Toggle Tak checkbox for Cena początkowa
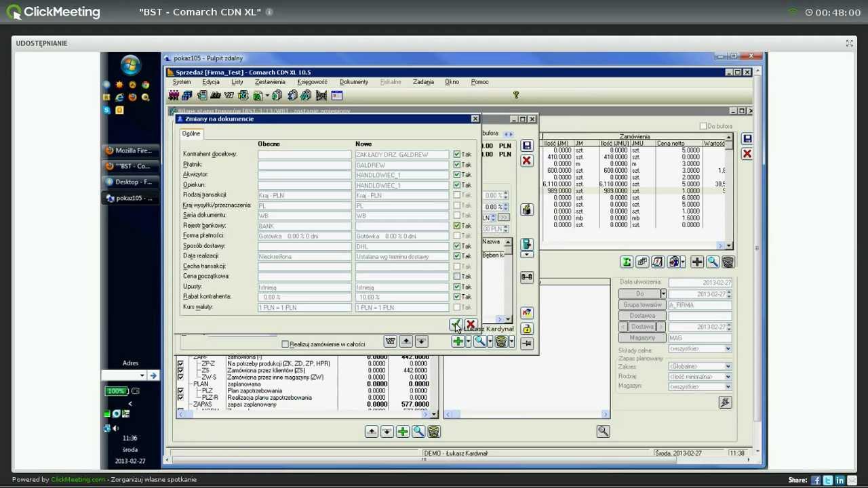The width and height of the screenshot is (868, 488). [457, 277]
